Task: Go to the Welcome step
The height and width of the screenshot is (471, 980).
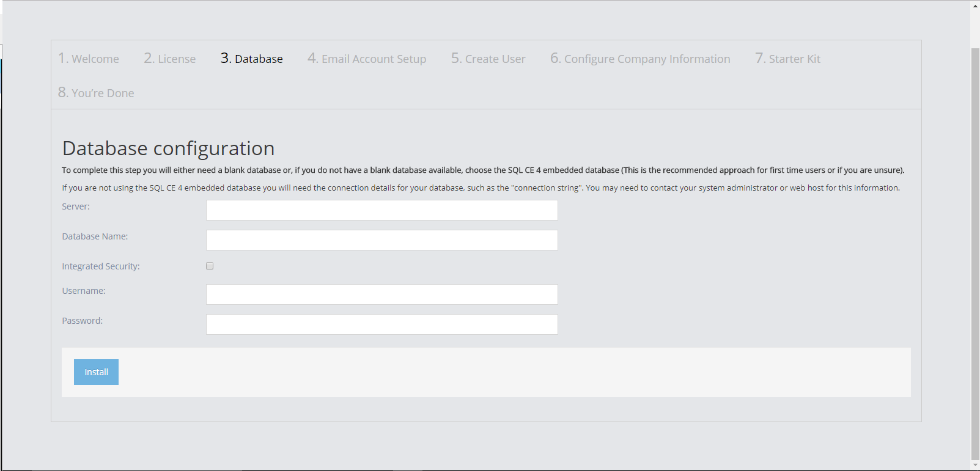Action: tap(89, 59)
